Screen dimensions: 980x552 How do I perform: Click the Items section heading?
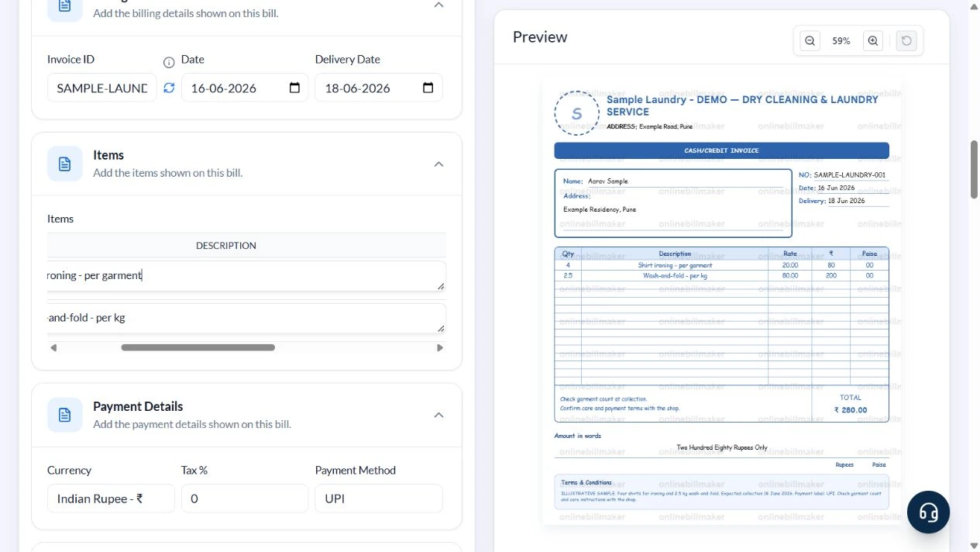[108, 155]
